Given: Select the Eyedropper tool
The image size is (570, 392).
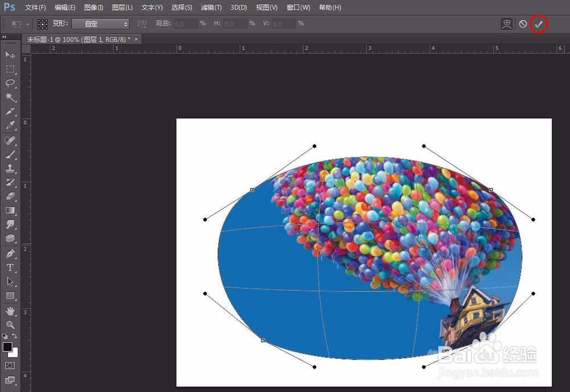Looking at the screenshot, I should coord(10,125).
